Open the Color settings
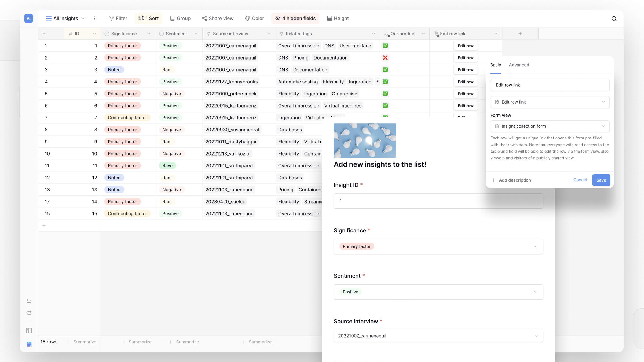 pyautogui.click(x=254, y=18)
